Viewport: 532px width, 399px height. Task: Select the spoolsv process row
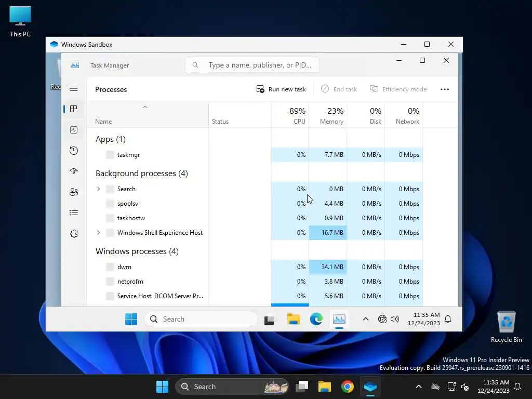255,204
